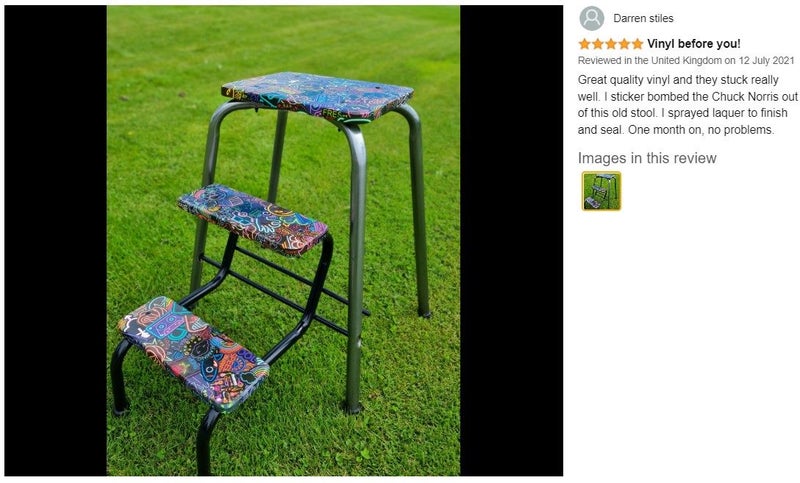800x483 pixels.
Task: Click the third orange rating star
Action: [611, 44]
